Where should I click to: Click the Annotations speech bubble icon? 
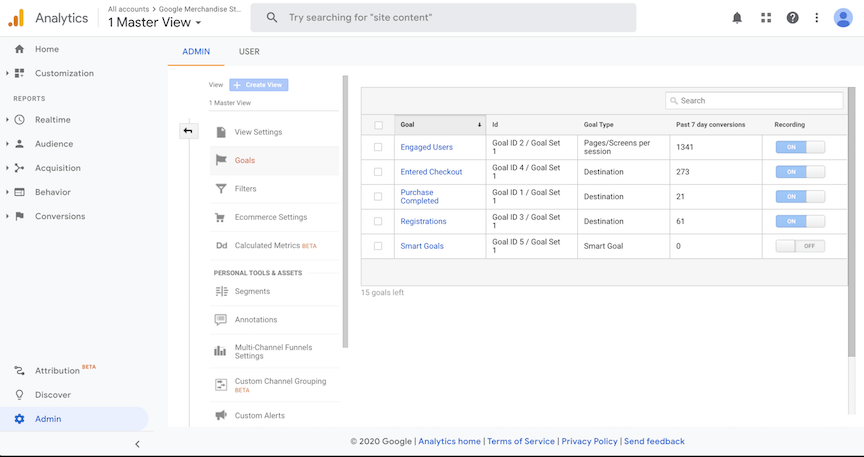click(221, 320)
